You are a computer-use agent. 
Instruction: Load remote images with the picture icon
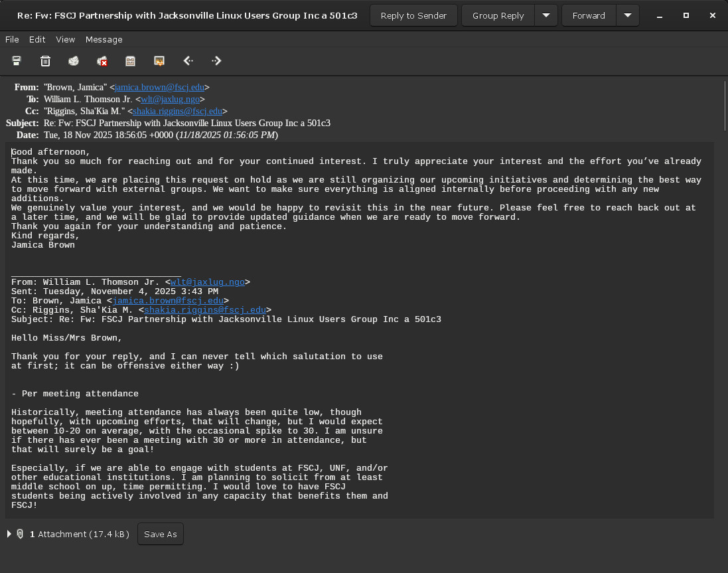point(159,61)
